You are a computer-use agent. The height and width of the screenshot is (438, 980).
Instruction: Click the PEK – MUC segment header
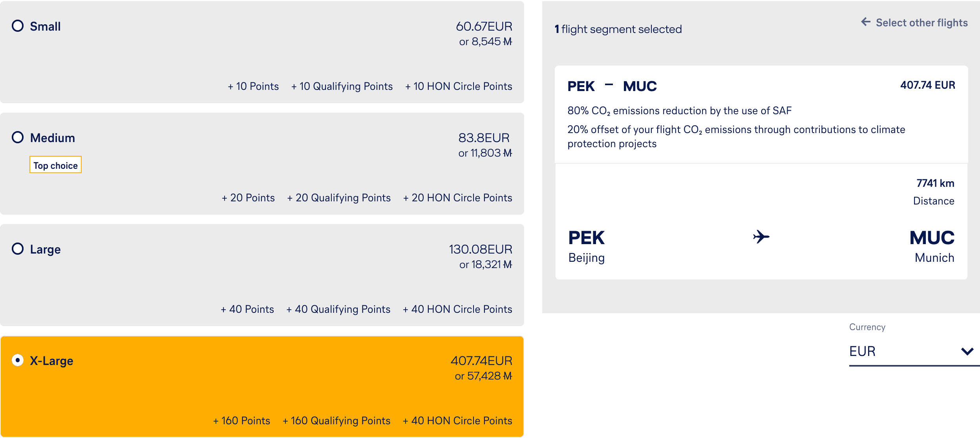point(612,86)
